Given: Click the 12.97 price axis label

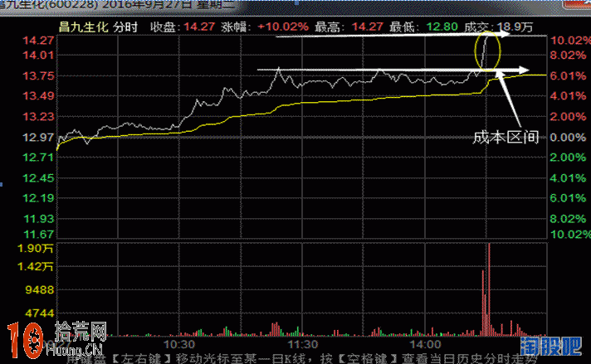Looking at the screenshot, I should click(x=38, y=137).
